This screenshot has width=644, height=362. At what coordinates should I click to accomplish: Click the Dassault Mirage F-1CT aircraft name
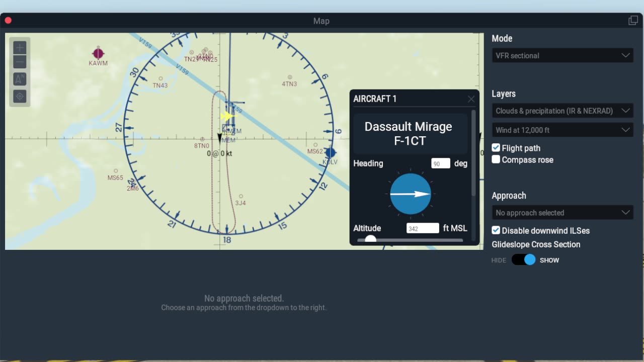(x=408, y=133)
